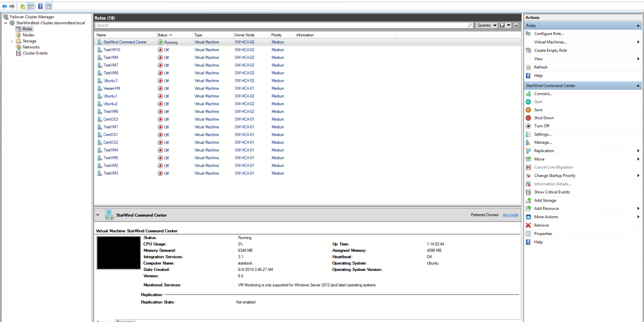Image resolution: width=644 pixels, height=322 pixels.
Task: Open the Move submenu
Action: 638,159
